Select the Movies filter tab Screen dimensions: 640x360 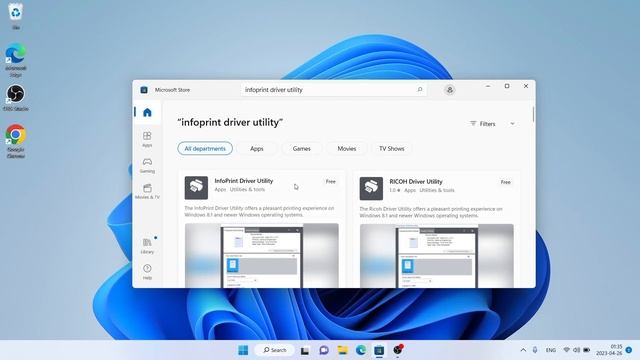[347, 149]
